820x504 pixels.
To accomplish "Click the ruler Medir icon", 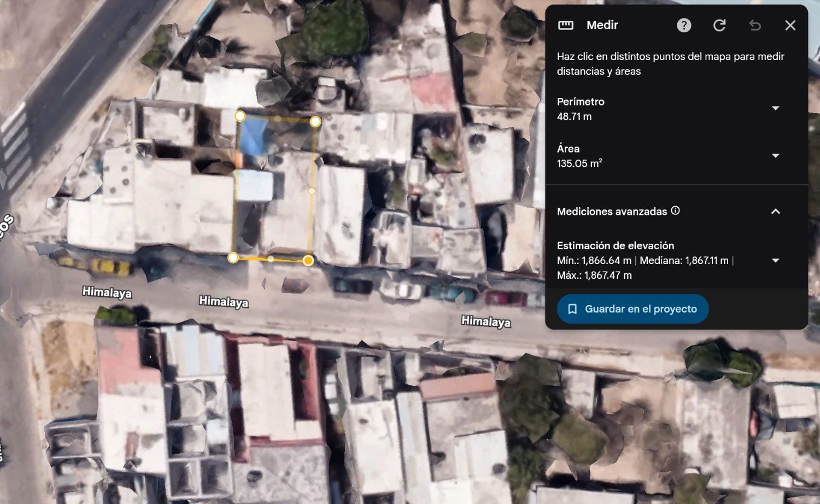I will [x=566, y=25].
